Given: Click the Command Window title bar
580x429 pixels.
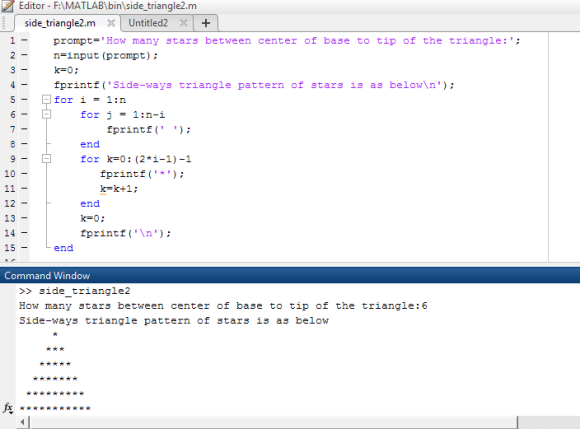Looking at the screenshot, I should [290, 276].
